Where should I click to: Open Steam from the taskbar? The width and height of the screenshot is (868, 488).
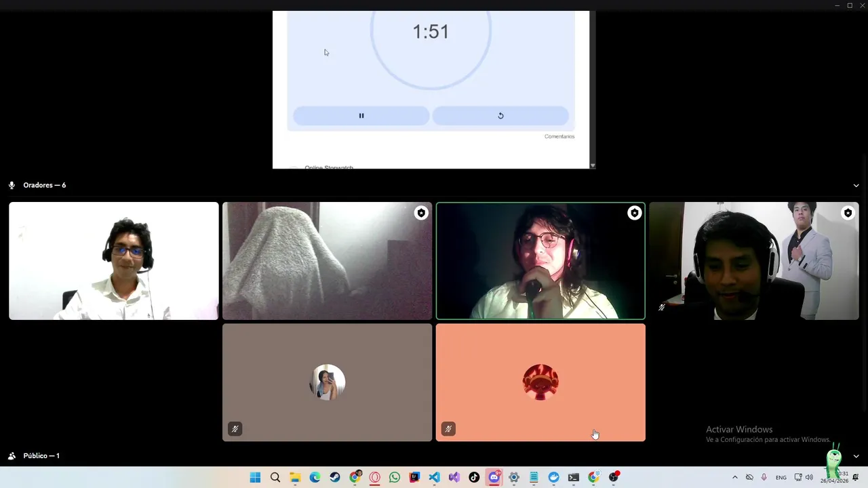click(x=335, y=477)
